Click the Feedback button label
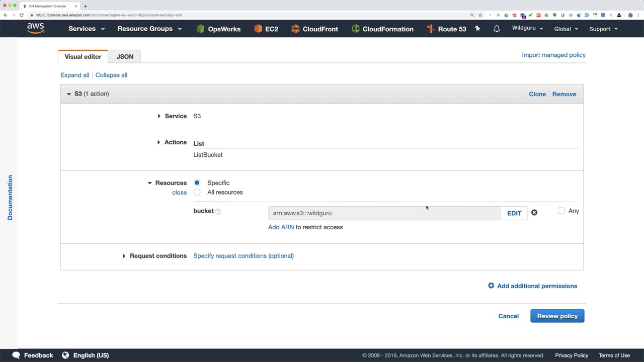The width and height of the screenshot is (644, 362). point(38,355)
